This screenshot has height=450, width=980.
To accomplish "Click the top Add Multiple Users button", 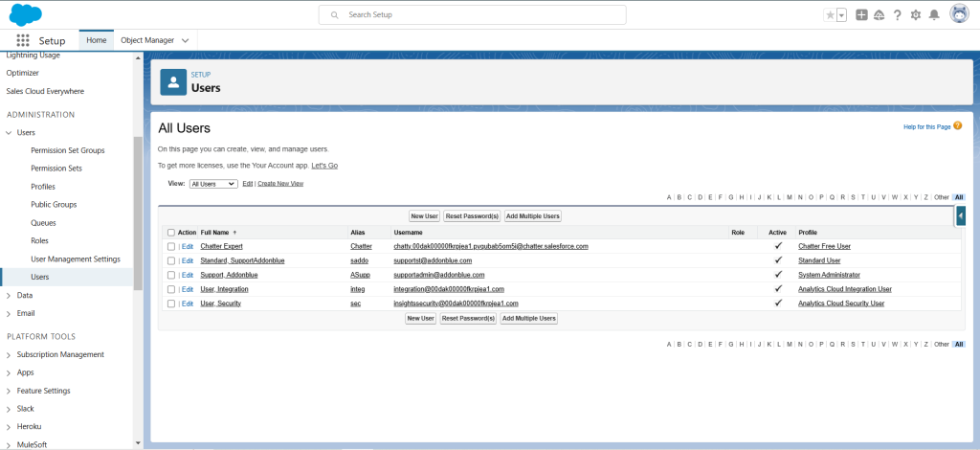I will click(x=533, y=216).
